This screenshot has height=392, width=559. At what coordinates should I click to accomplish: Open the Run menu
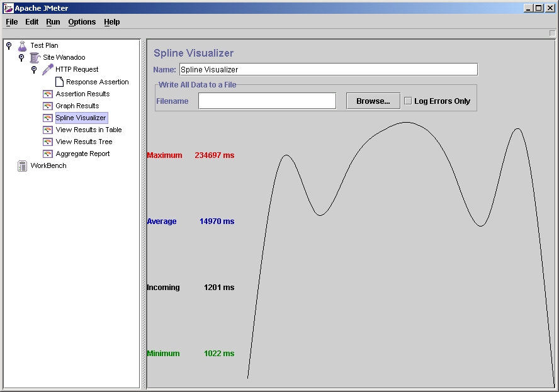[x=53, y=22]
